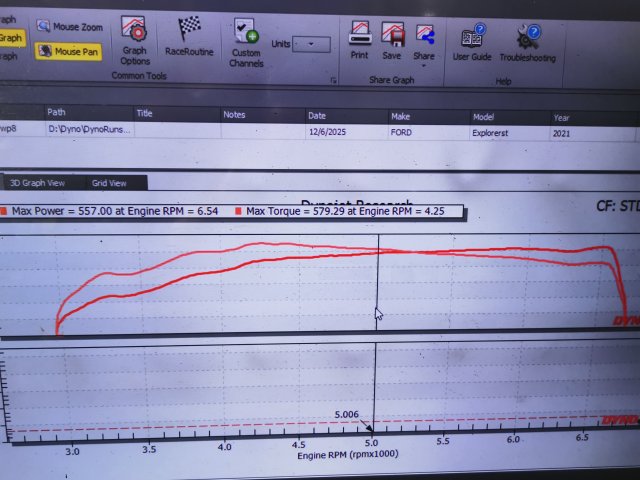Toggle the highlighted Graph button
This screenshot has height=480, width=640.
tap(11, 38)
